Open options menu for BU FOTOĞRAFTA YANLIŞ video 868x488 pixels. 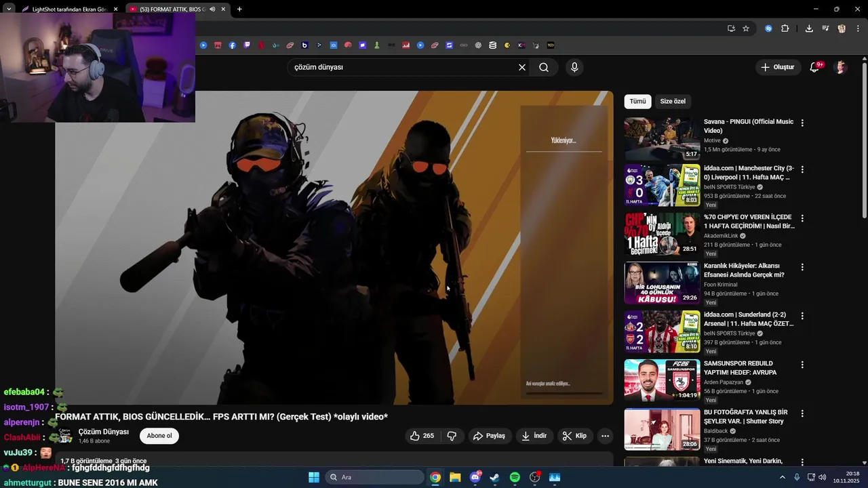click(802, 413)
